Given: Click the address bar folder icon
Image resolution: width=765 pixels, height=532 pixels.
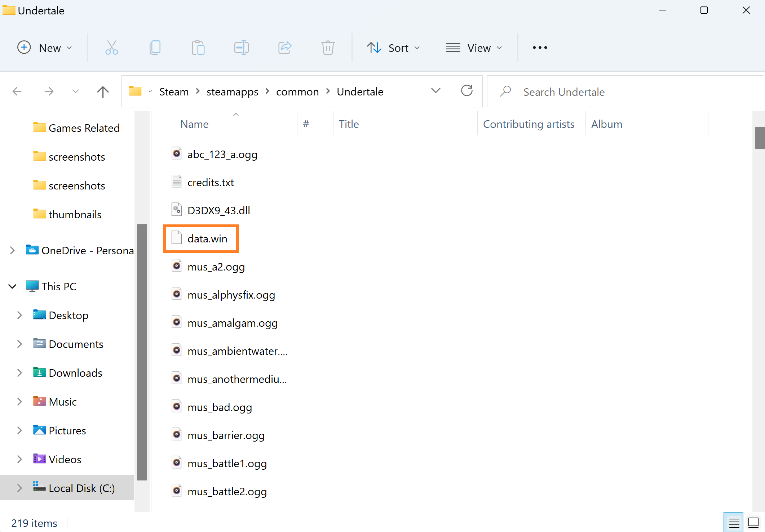Looking at the screenshot, I should pyautogui.click(x=135, y=91).
